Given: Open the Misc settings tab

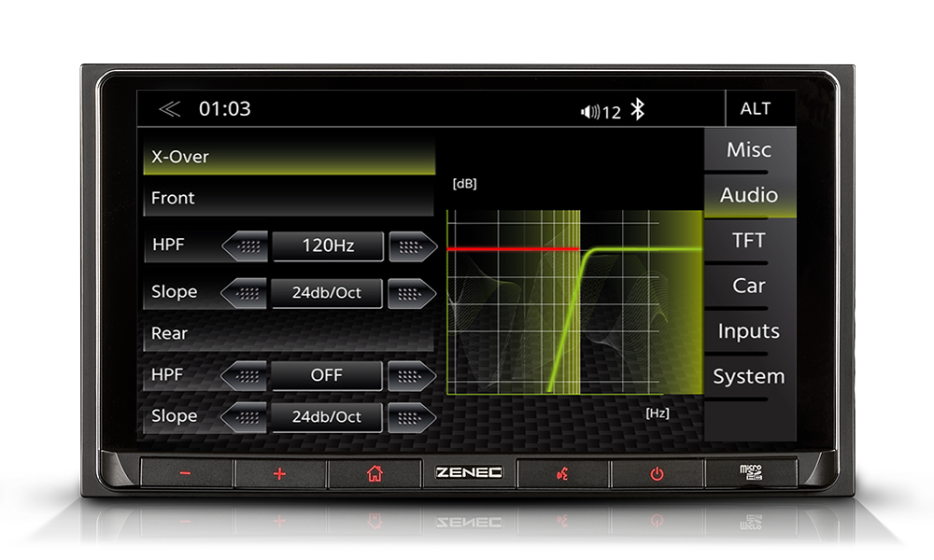Looking at the screenshot, I should [x=749, y=149].
